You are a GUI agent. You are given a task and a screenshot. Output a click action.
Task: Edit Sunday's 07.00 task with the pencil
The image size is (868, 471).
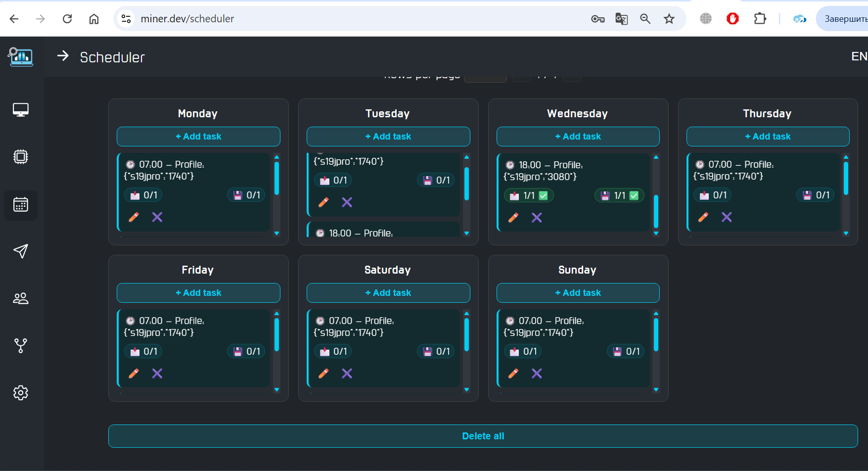pyautogui.click(x=513, y=374)
